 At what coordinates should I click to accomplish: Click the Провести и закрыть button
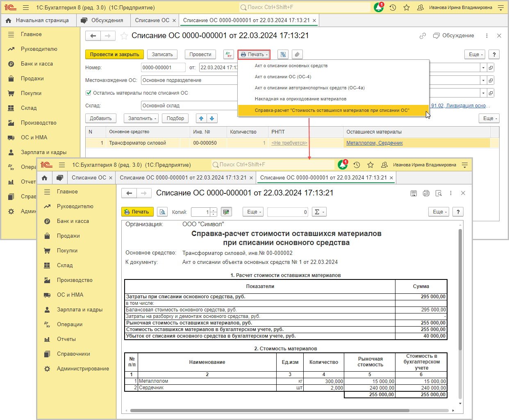click(x=114, y=54)
